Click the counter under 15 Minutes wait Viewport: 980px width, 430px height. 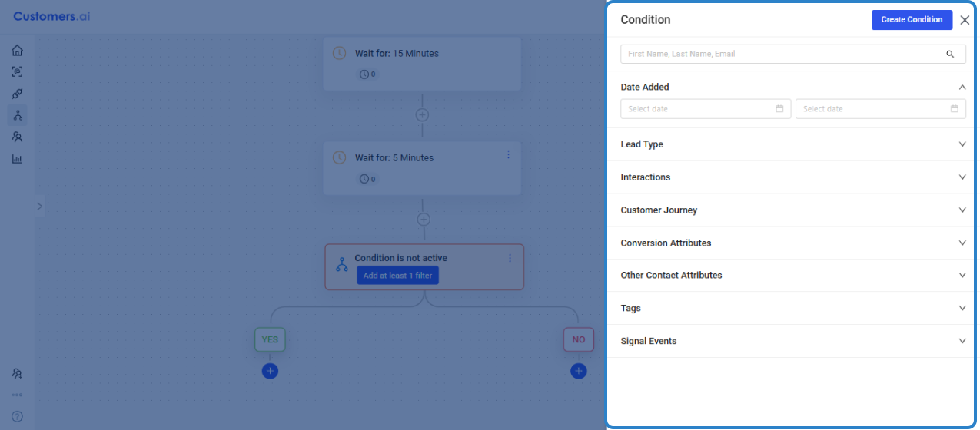pyautogui.click(x=367, y=74)
